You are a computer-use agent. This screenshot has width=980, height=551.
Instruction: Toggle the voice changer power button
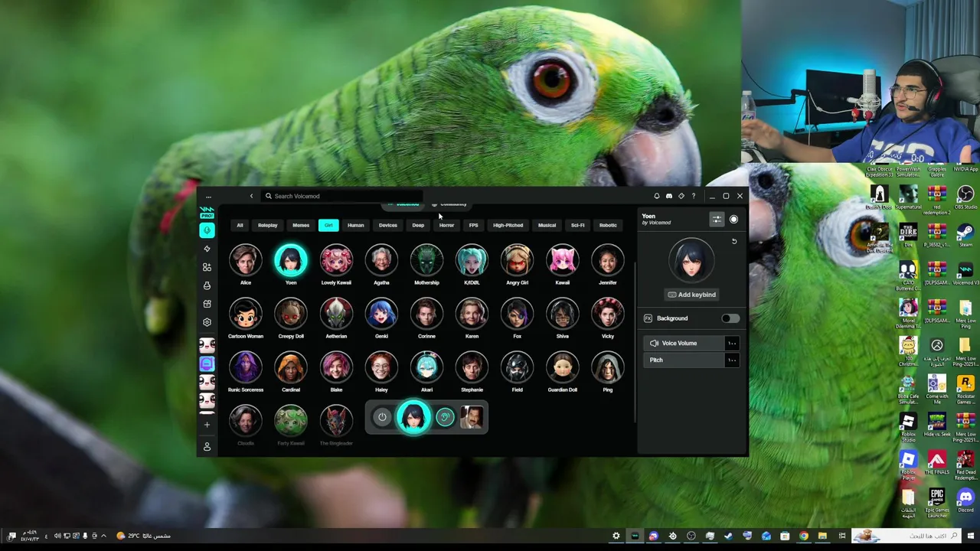pyautogui.click(x=382, y=417)
